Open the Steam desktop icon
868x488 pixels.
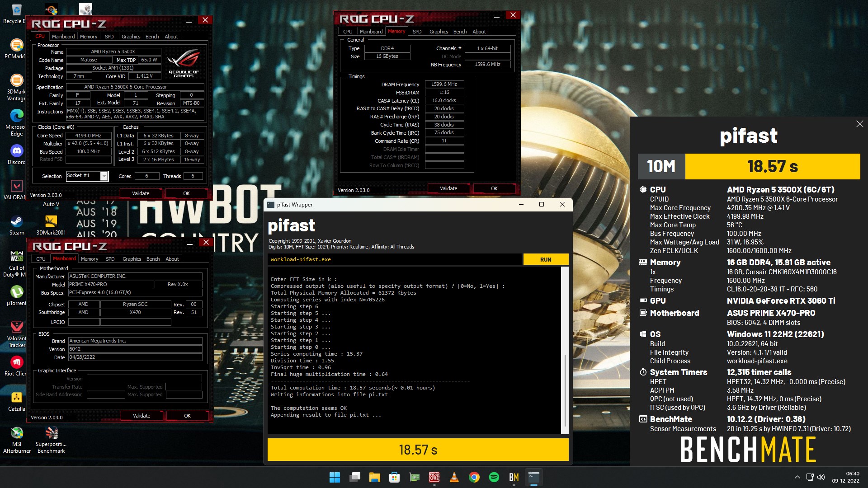16,225
